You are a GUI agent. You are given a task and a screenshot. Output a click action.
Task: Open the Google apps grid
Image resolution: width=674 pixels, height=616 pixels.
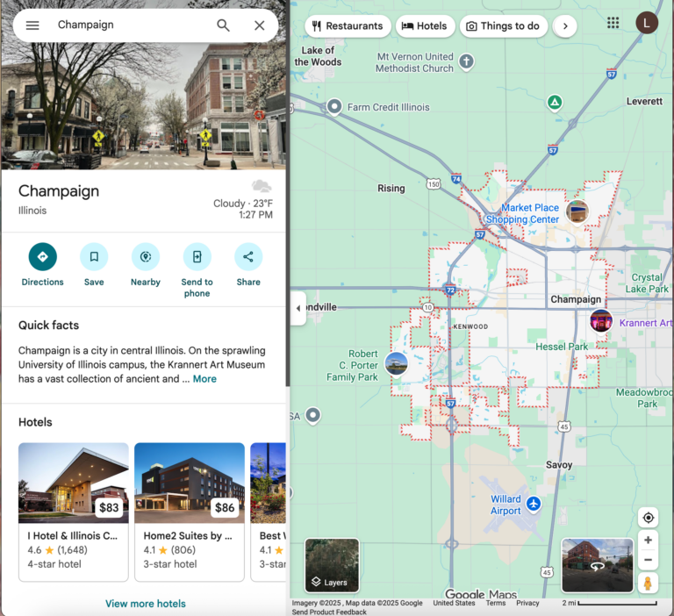613,23
